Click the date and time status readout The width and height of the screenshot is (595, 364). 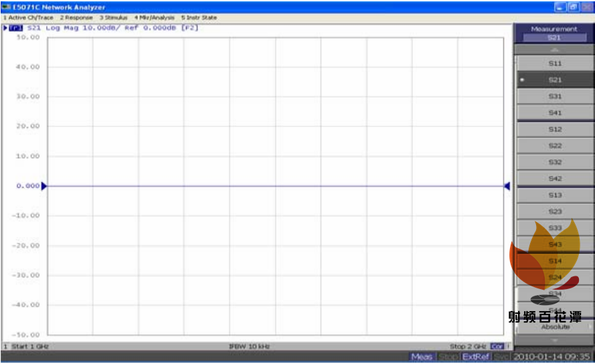coord(551,357)
